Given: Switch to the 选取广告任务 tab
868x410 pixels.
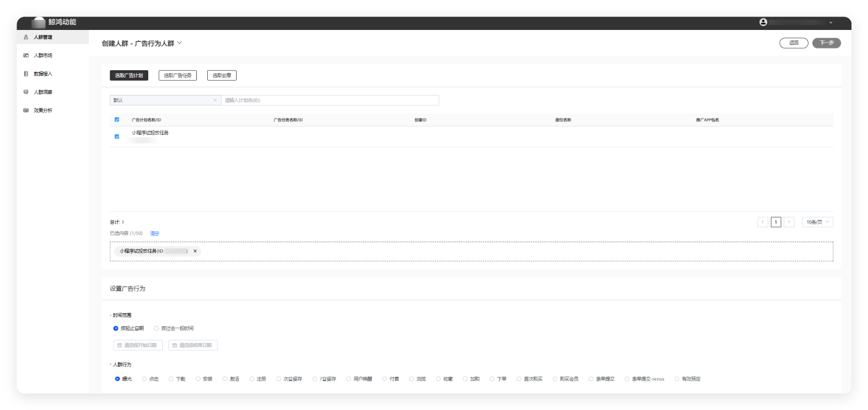Looking at the screenshot, I should tap(178, 75).
